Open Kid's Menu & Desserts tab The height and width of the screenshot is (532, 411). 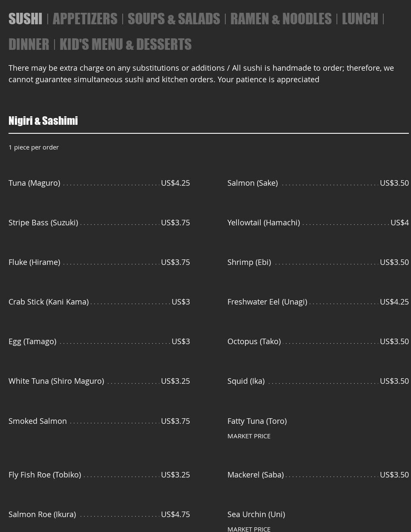125,44
